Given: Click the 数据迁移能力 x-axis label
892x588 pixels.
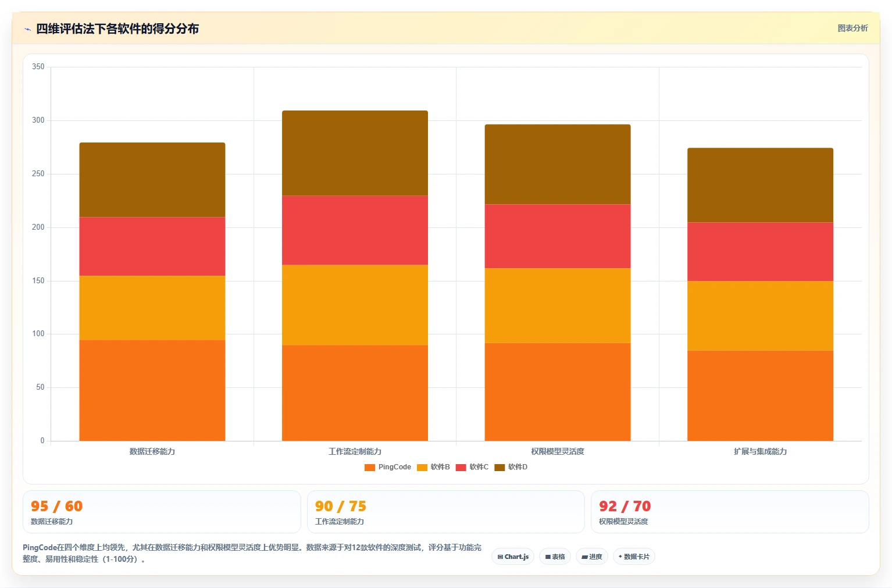Looking at the screenshot, I should 152,451.
